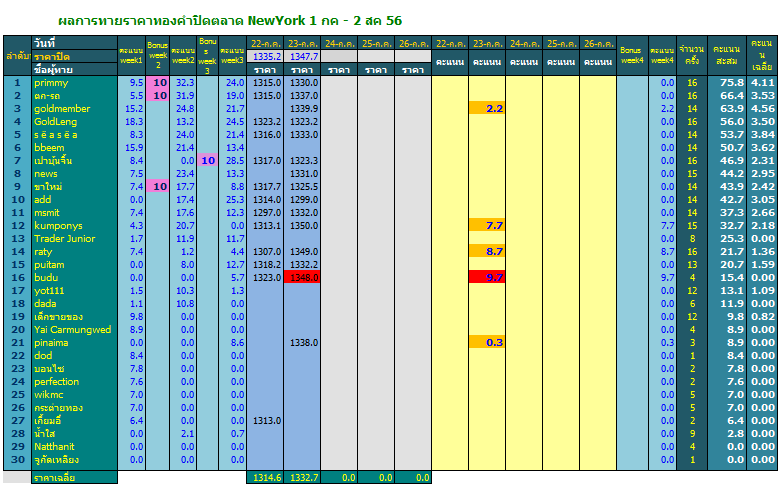781x487 pixels.
Task: Select the orange score cell '7.7'
Action: point(487,226)
